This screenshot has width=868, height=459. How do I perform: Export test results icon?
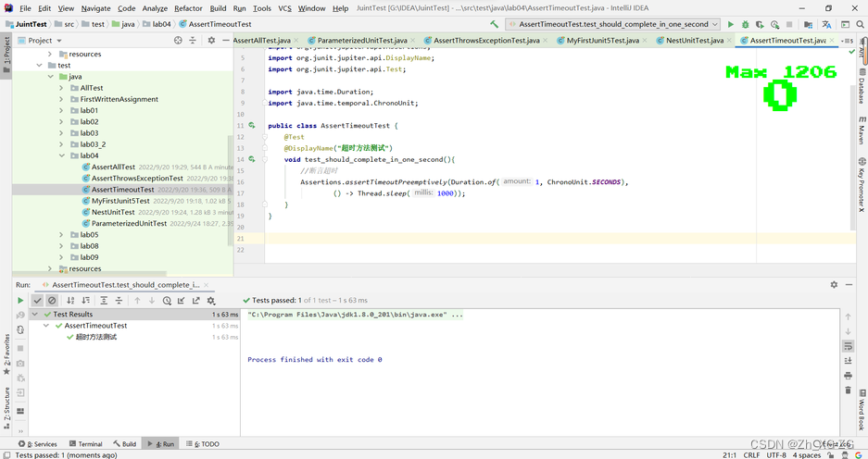click(196, 300)
